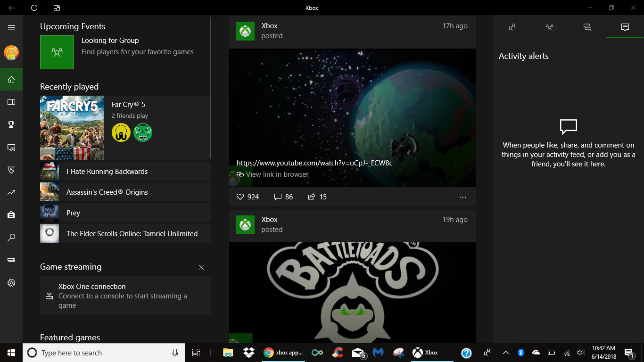Share the post with 15 shares

coord(317,197)
